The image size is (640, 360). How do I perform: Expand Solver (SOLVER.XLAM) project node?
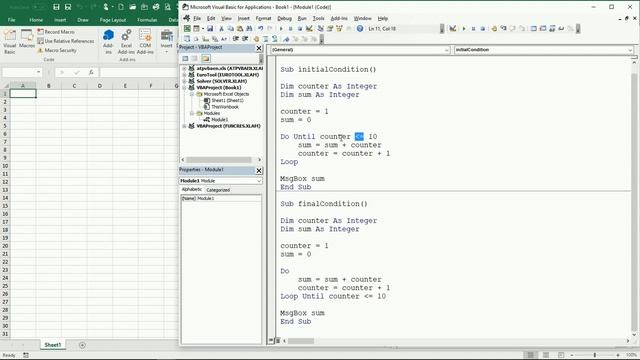click(184, 81)
